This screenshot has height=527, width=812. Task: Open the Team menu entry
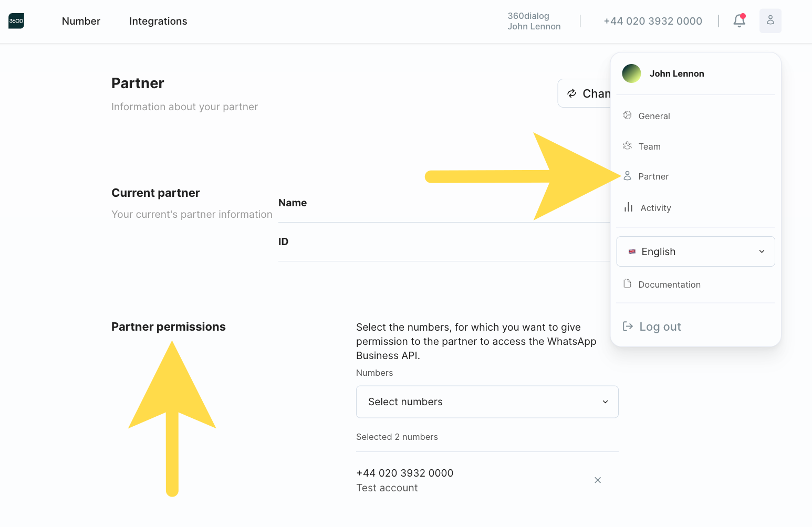(649, 146)
